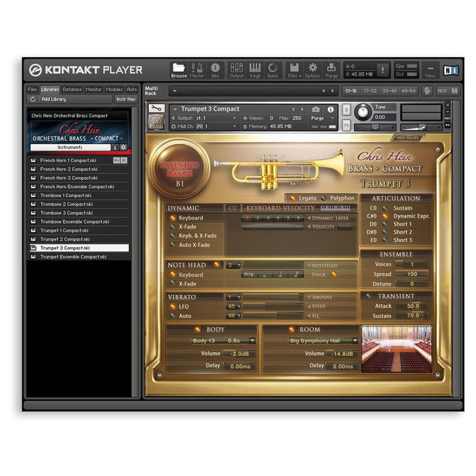Toggle the Body effect on switch
This screenshot has width=476, height=476.
[198, 330]
